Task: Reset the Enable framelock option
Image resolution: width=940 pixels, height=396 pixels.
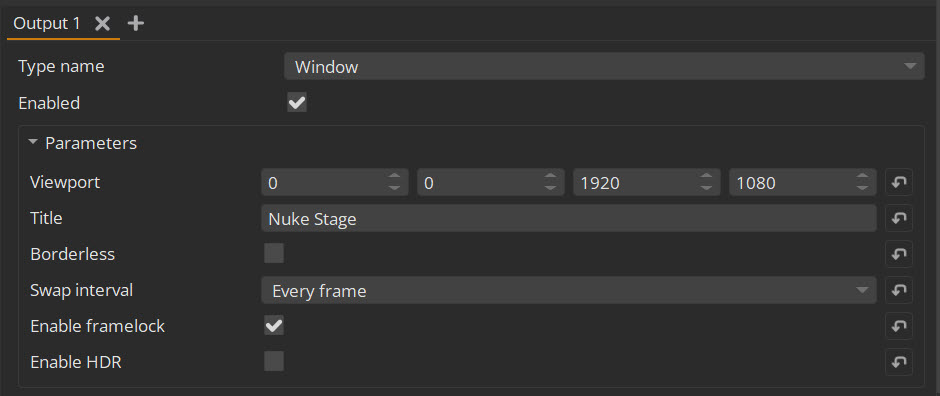Action: 899,326
